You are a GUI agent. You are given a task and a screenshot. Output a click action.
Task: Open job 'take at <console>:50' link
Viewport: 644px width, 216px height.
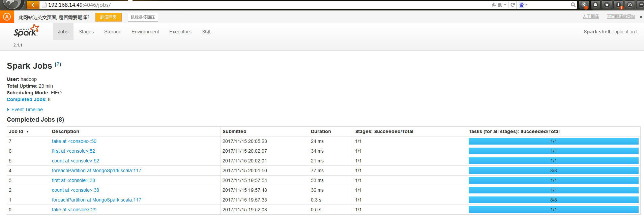[74, 141]
